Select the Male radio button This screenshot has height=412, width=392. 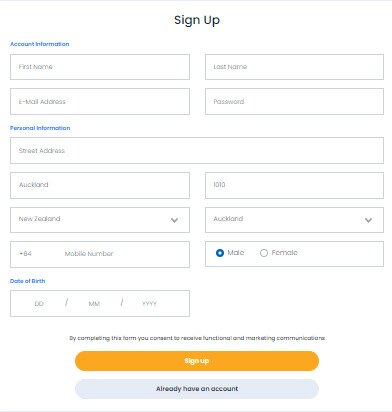[220, 253]
